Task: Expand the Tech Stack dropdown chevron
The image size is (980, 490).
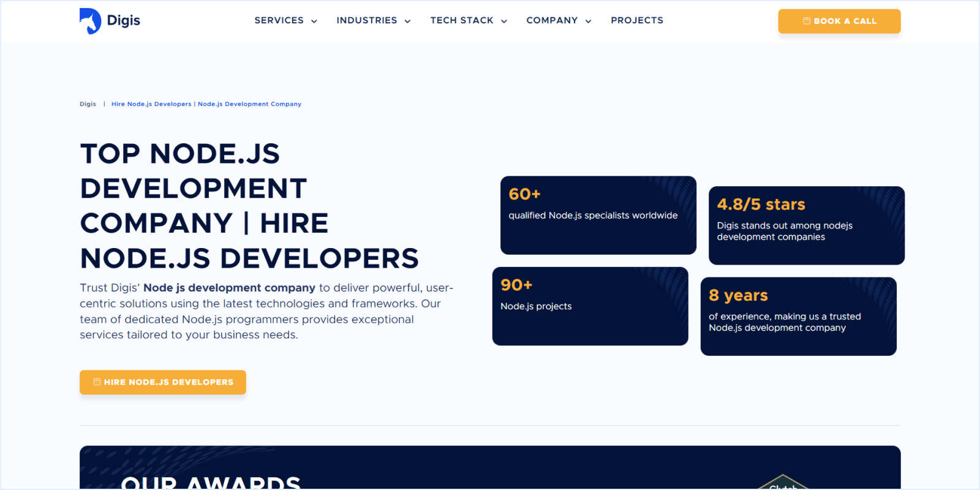Action: pos(504,21)
